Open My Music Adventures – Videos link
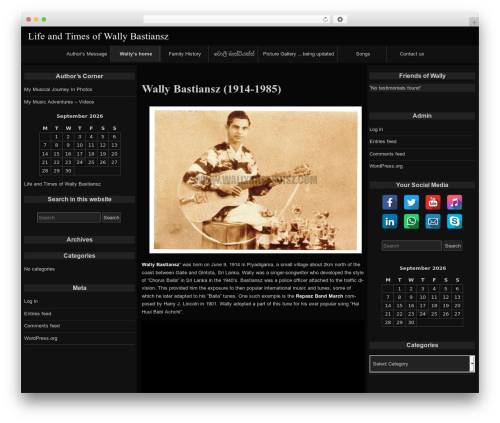This screenshot has height=423, width=500. tap(59, 102)
